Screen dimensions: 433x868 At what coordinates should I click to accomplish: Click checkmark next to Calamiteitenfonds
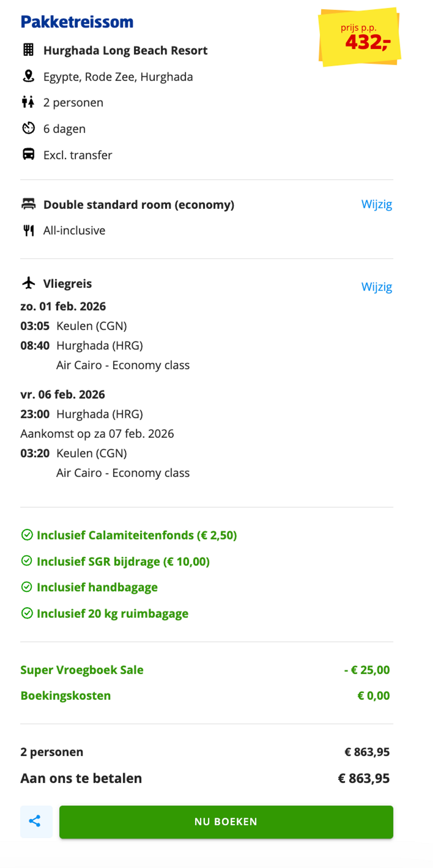click(x=27, y=535)
